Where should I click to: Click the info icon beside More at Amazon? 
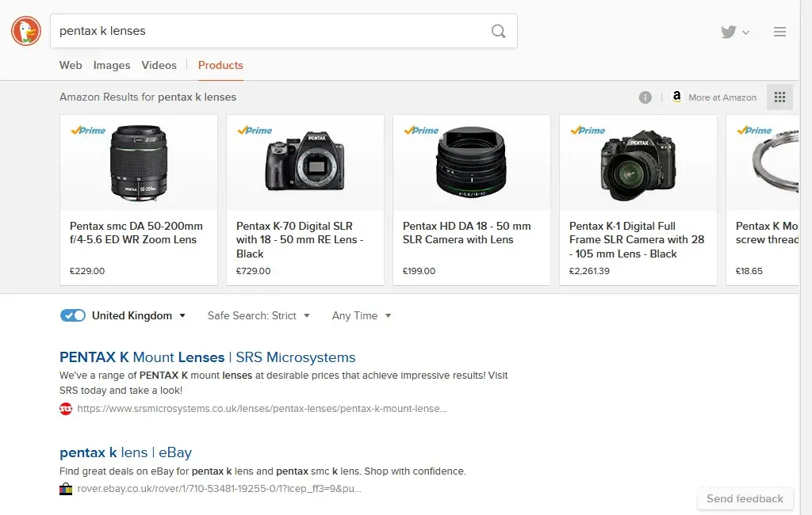pyautogui.click(x=645, y=97)
